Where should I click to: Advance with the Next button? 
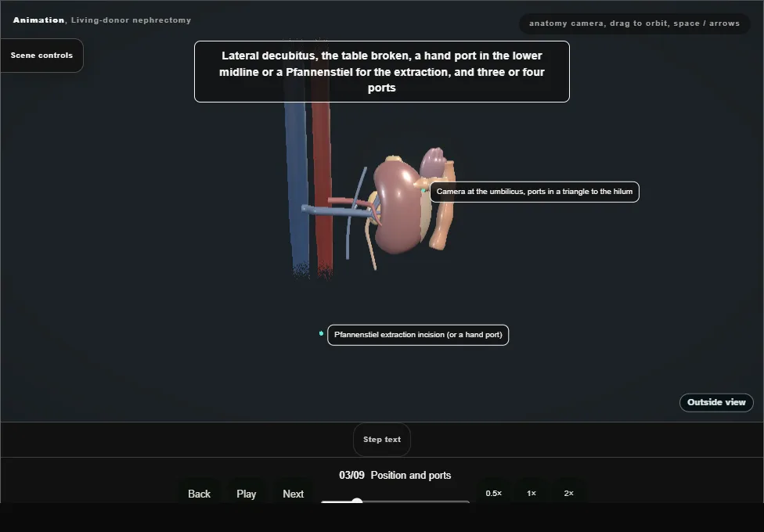click(x=294, y=494)
